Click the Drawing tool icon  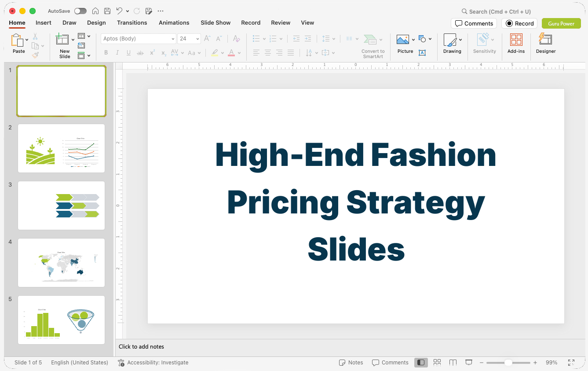coord(450,40)
